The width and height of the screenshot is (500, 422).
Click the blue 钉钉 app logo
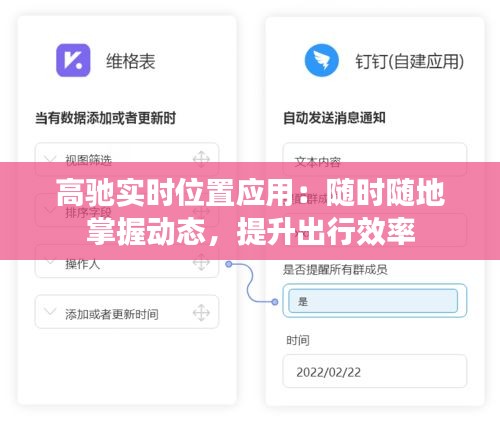(322, 61)
